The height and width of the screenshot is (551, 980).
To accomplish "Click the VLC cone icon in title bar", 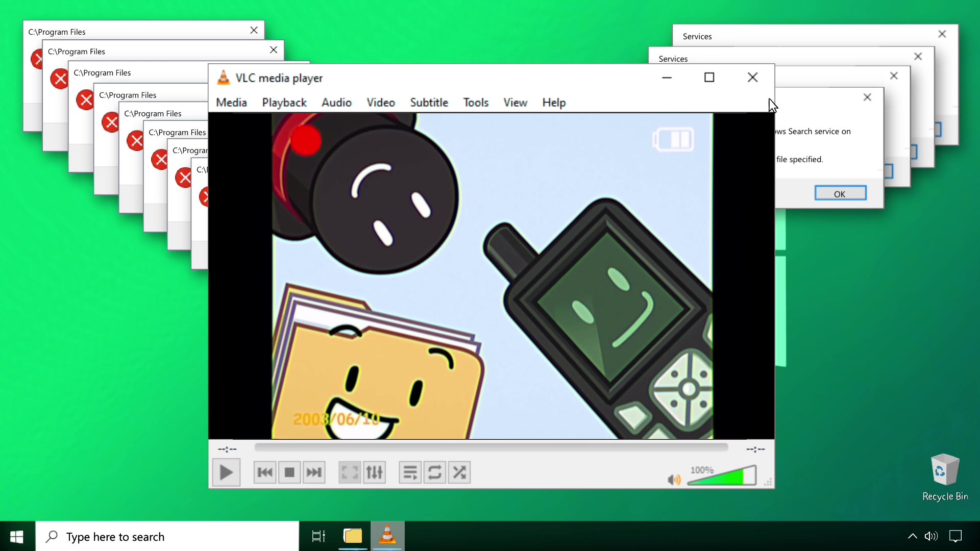I will tap(223, 78).
